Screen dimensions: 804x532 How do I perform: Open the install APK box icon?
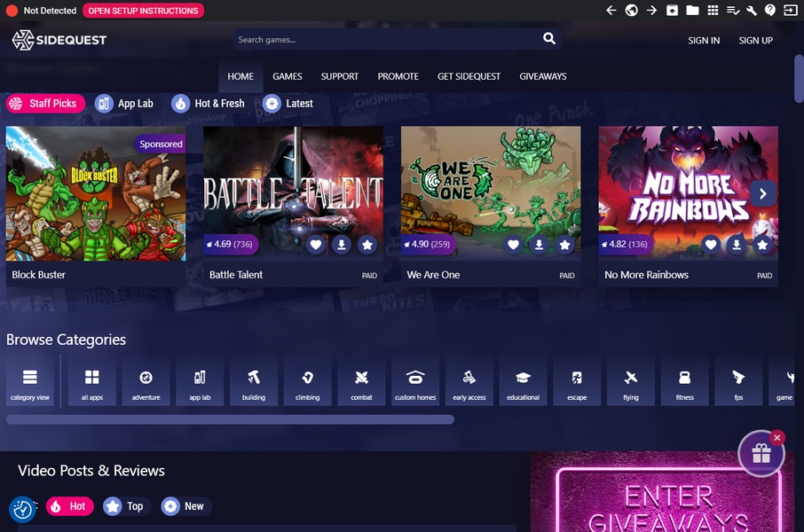click(x=672, y=11)
